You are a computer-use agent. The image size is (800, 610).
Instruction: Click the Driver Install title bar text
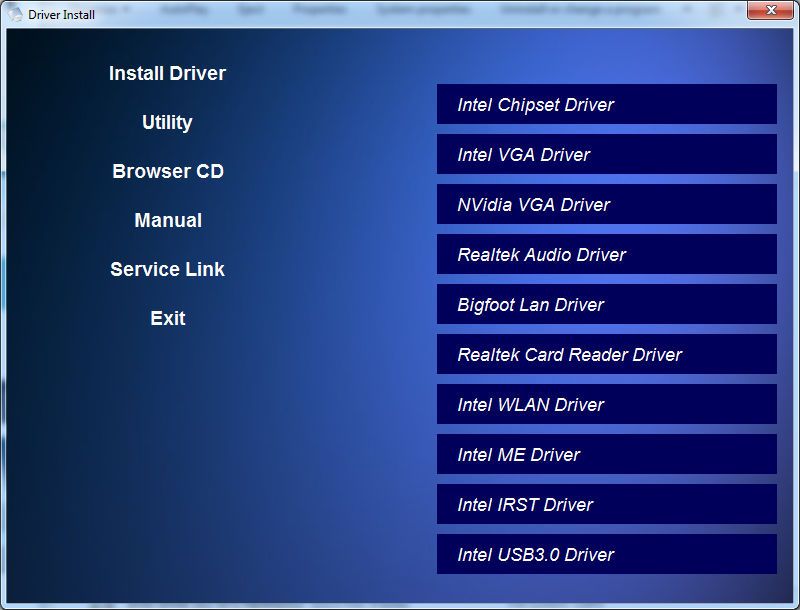click(62, 15)
